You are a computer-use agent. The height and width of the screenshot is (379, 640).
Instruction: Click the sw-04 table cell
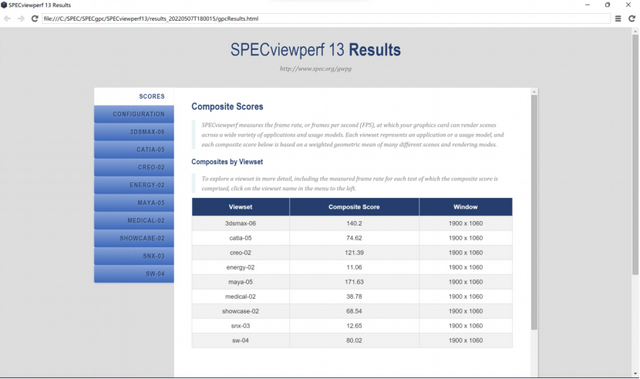[240, 341]
